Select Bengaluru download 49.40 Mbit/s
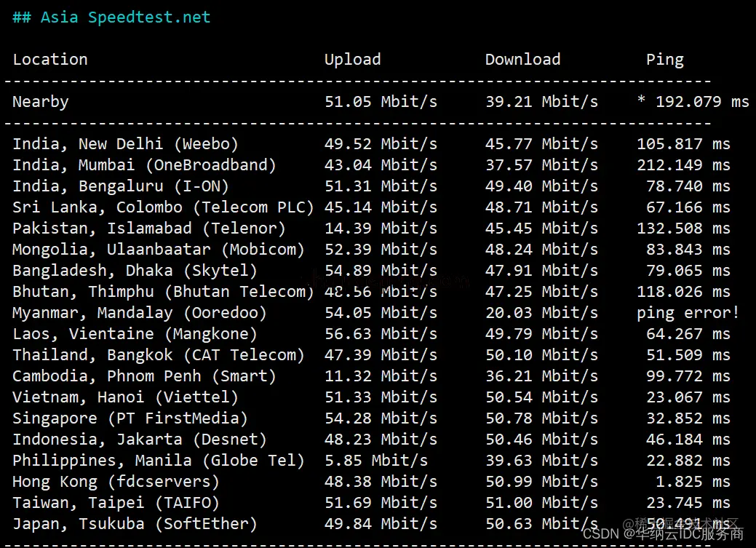 tap(541, 186)
